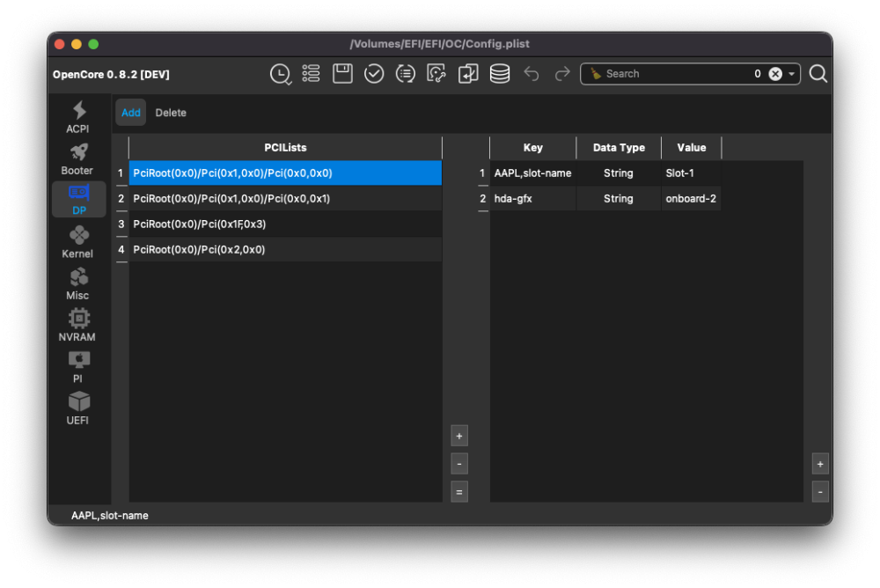Click the Data Type column header

coord(619,148)
